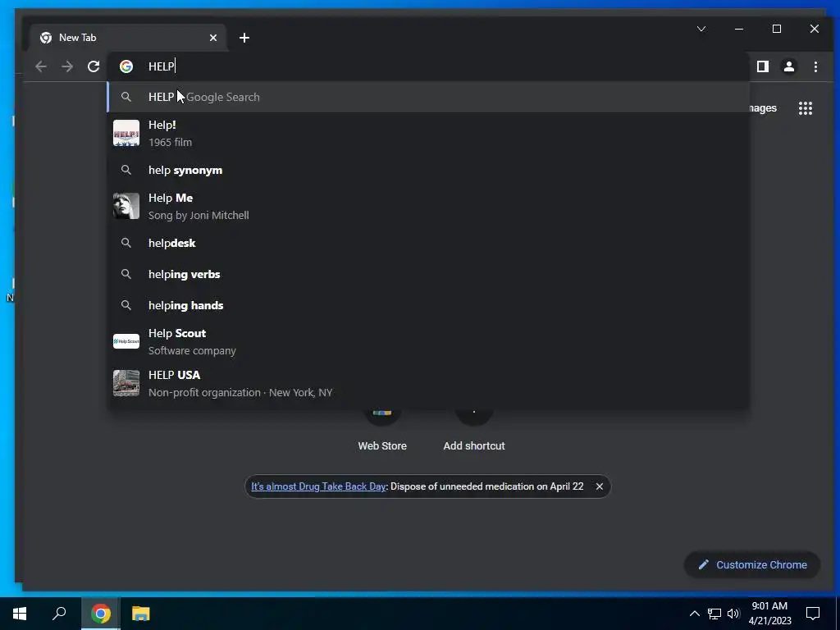Click the Help Scout logo thumbnail
Screen dimensions: 840x630
(x=126, y=341)
